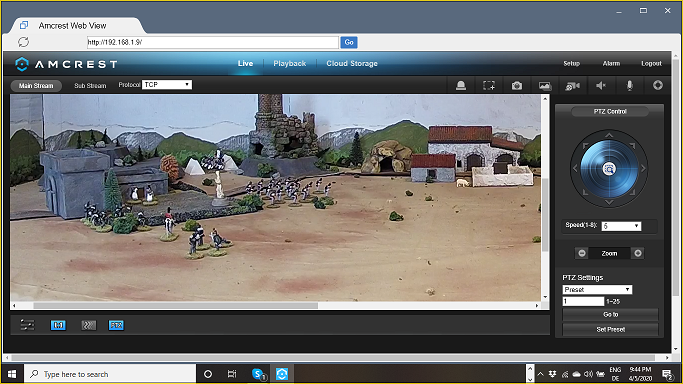
Task: Click the Set Preset button
Action: point(610,330)
